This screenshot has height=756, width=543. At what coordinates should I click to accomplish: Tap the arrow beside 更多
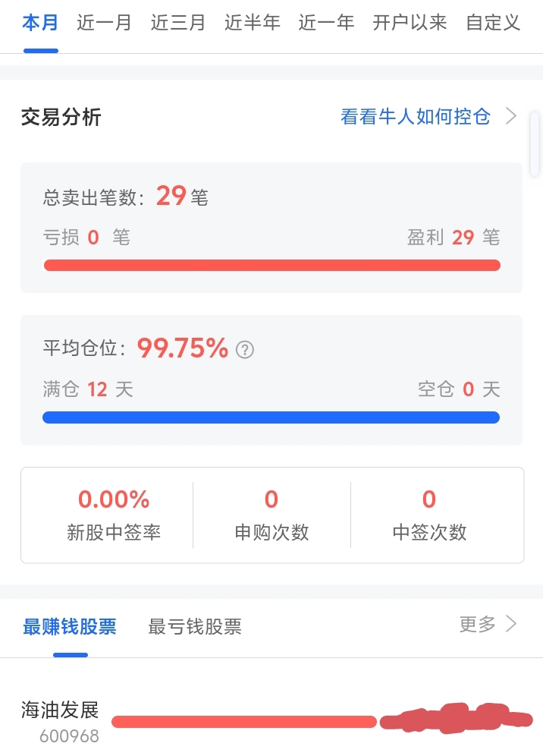(511, 624)
